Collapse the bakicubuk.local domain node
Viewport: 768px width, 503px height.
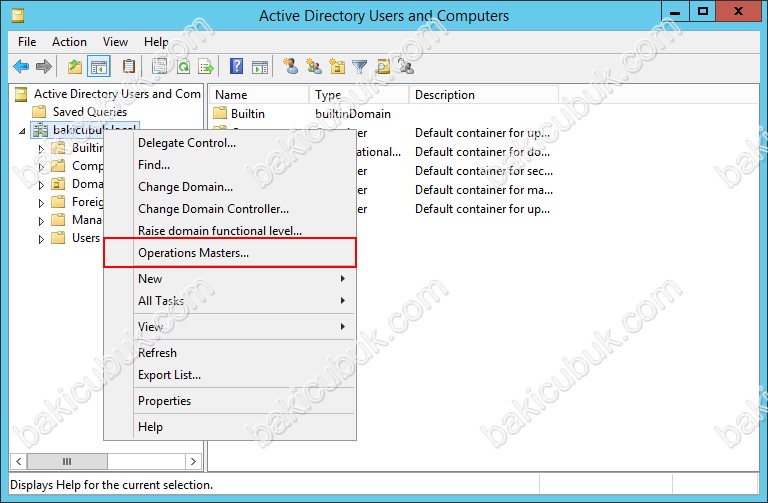click(x=22, y=131)
